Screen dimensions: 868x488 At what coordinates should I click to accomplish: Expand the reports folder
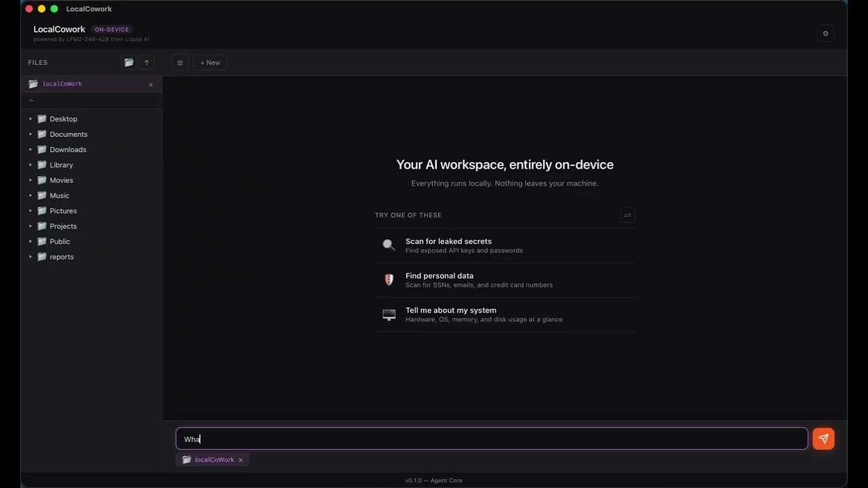click(31, 256)
